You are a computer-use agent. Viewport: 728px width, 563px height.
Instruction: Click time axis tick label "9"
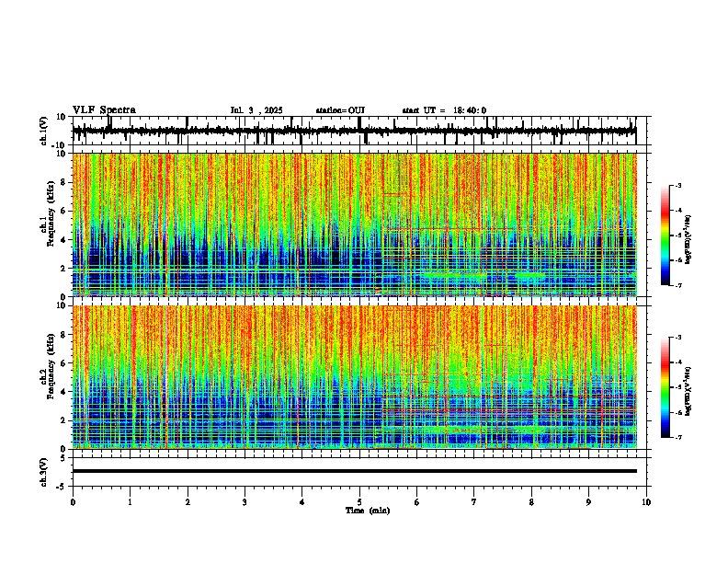(x=588, y=502)
